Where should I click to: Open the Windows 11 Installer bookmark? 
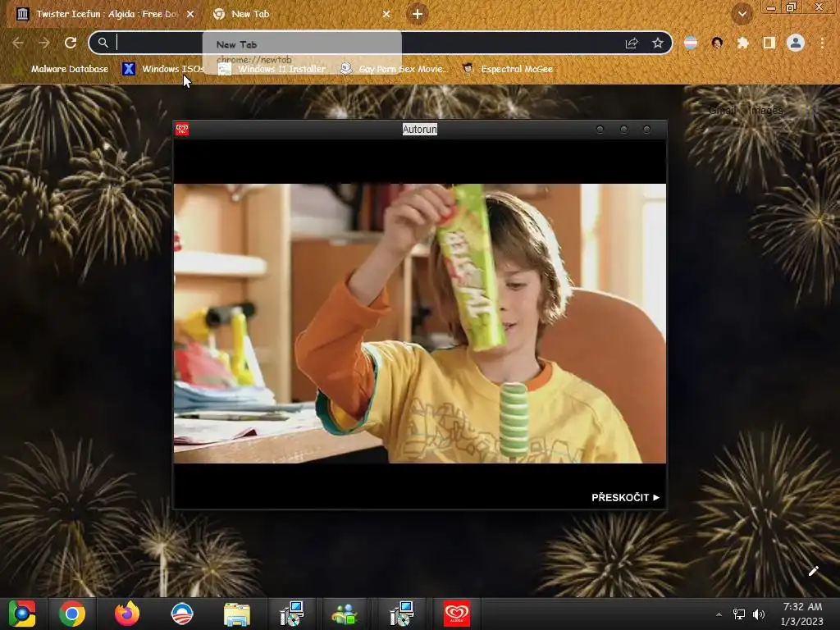pos(272,69)
